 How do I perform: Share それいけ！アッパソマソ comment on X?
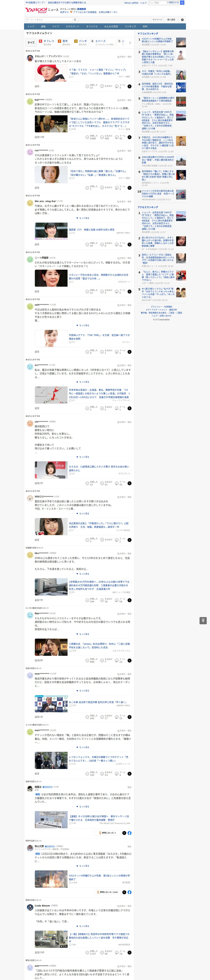(x=129, y=86)
